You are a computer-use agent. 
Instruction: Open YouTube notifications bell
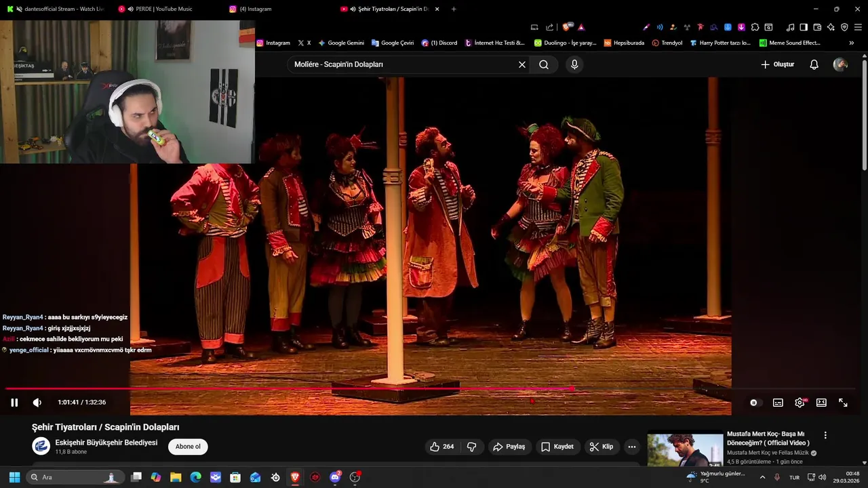[x=814, y=64]
